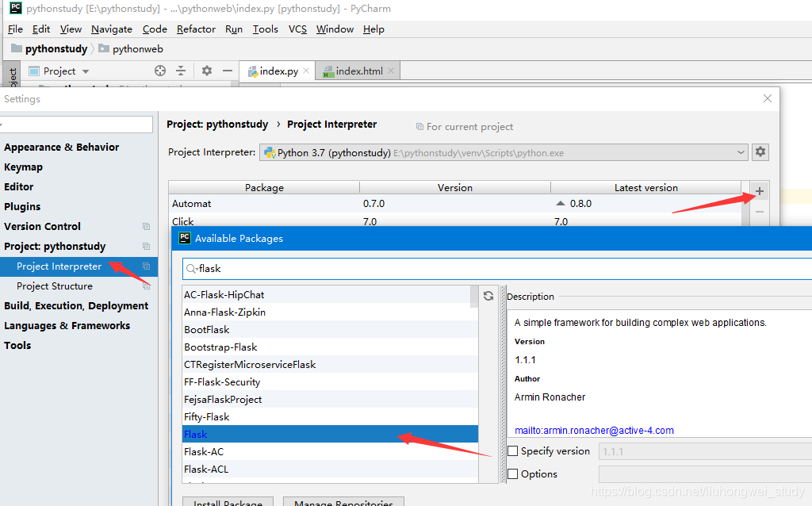The height and width of the screenshot is (506, 812).
Task: Select the FF-Flask-Security package
Action: click(x=330, y=381)
